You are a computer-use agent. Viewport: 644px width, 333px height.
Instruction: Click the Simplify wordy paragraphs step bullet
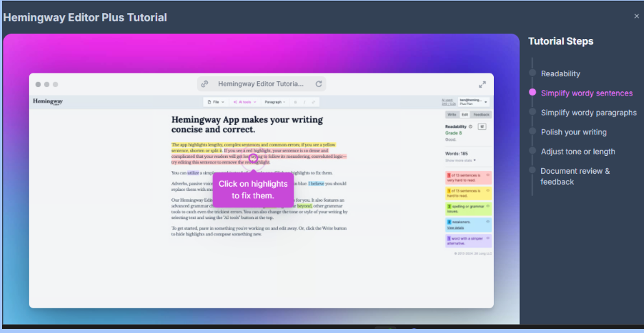(532, 112)
